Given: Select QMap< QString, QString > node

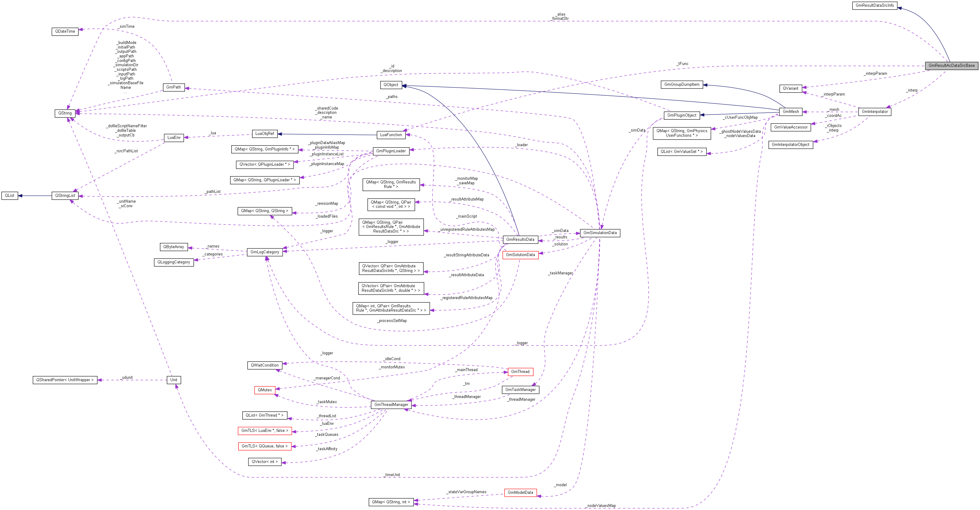Looking at the screenshot, I should click(264, 211).
